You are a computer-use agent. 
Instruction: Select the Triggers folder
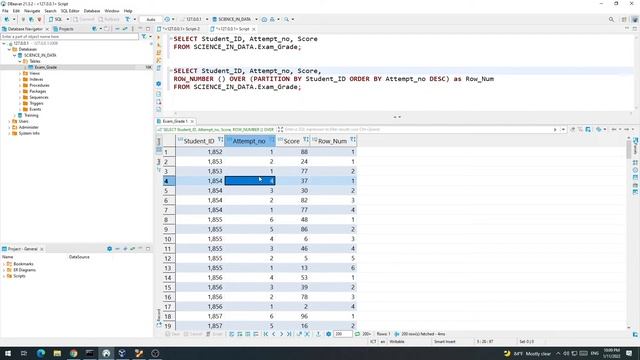(x=36, y=103)
